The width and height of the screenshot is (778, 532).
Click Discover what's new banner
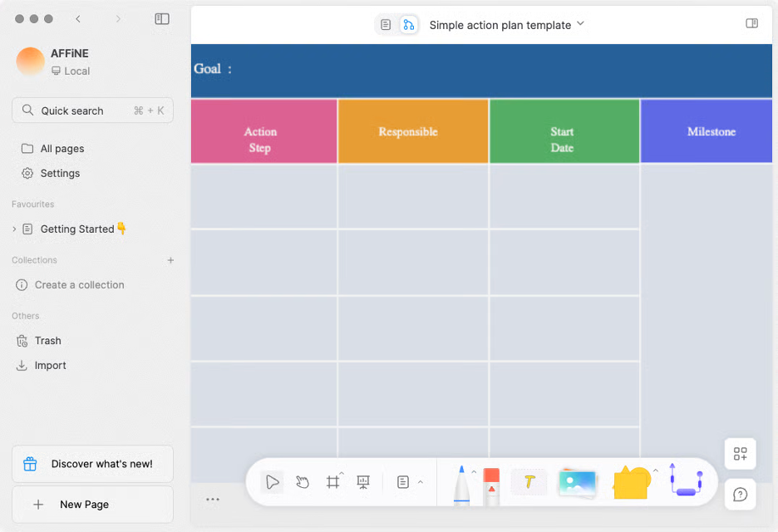[91, 464]
